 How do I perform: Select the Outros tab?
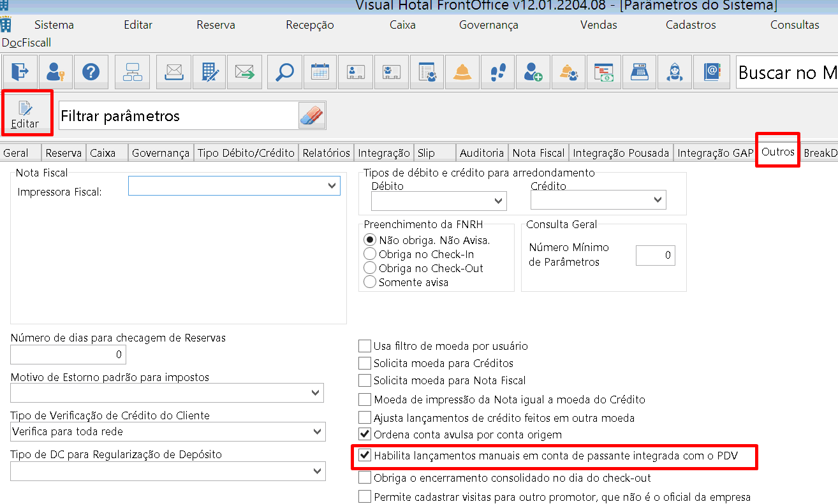pos(778,152)
